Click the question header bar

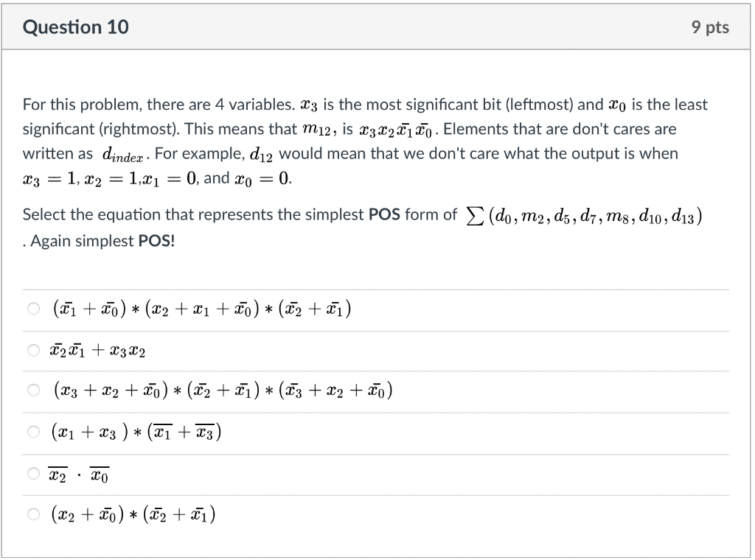click(377, 27)
